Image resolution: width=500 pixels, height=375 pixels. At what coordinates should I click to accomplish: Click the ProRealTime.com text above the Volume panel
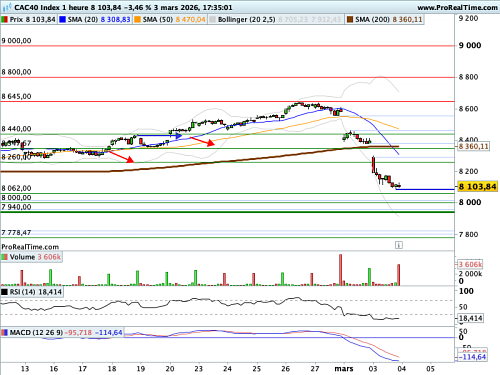[x=30, y=247]
